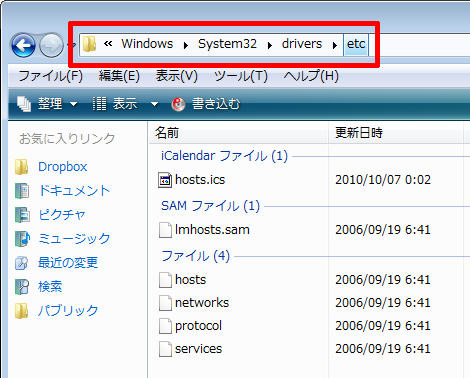Collapse the SAM ファイル (1) group header
Screen dimensions: 470x378
210,206
